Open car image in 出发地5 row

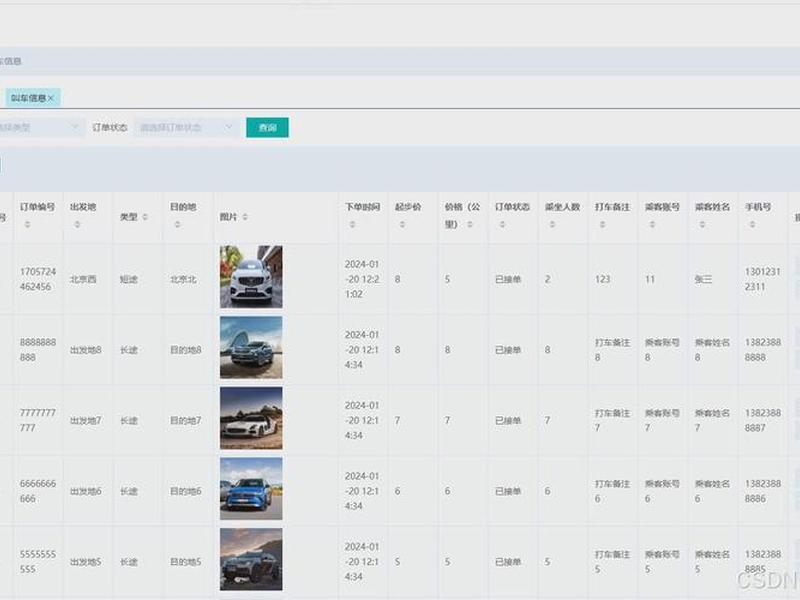(251, 559)
